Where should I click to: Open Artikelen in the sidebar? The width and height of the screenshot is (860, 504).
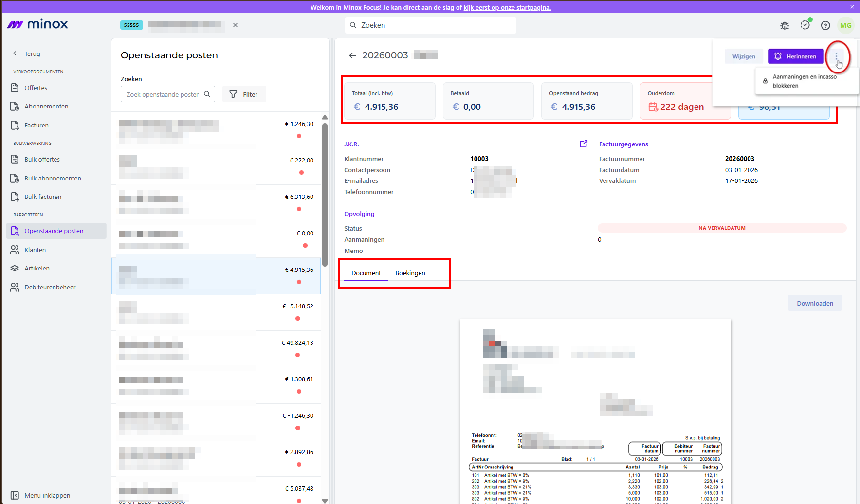click(37, 269)
